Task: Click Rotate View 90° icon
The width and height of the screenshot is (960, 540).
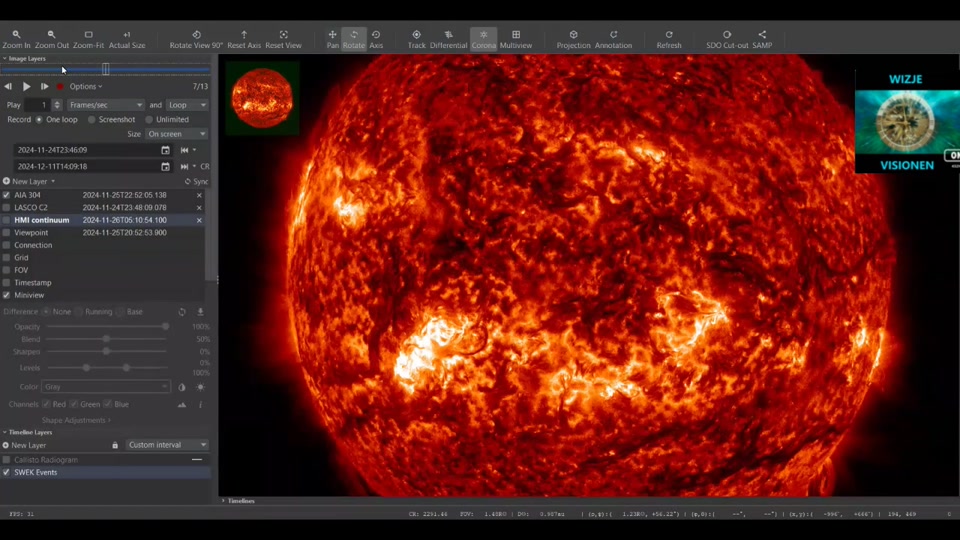Action: tap(196, 39)
